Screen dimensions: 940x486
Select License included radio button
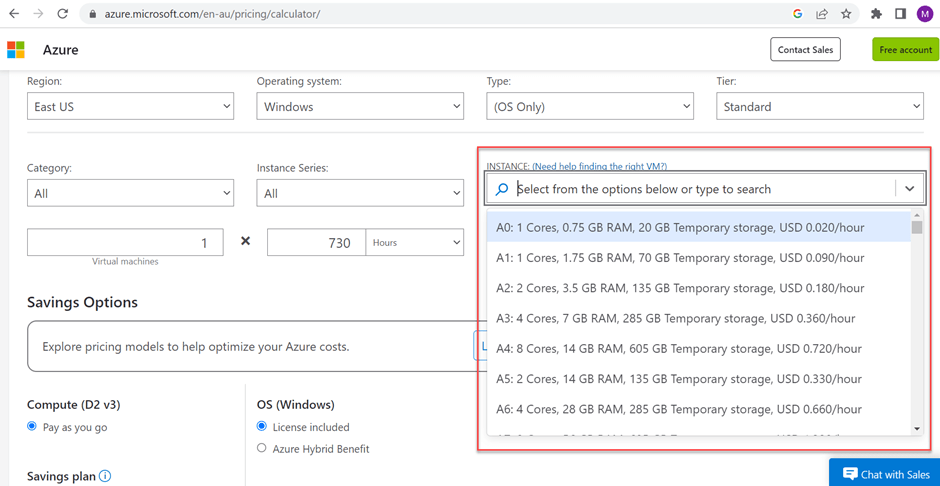(x=262, y=427)
